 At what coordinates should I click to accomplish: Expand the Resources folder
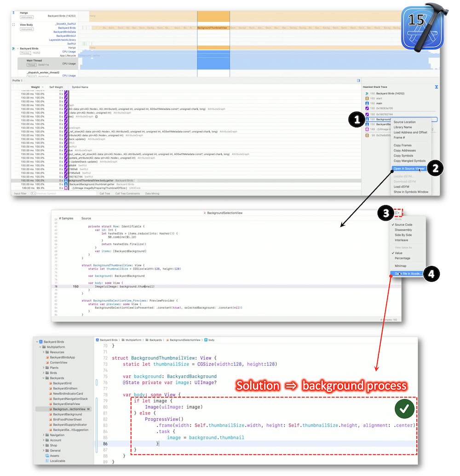click(x=43, y=352)
